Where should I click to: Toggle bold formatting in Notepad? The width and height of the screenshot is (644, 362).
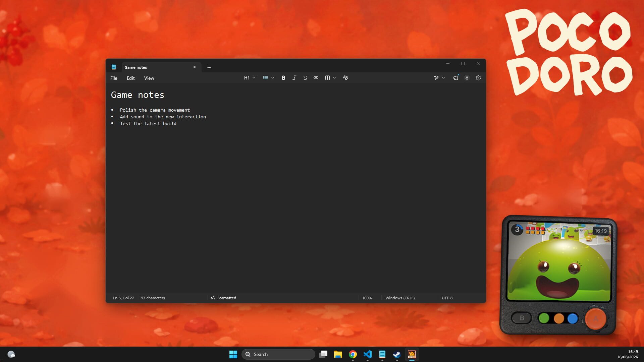283,78
